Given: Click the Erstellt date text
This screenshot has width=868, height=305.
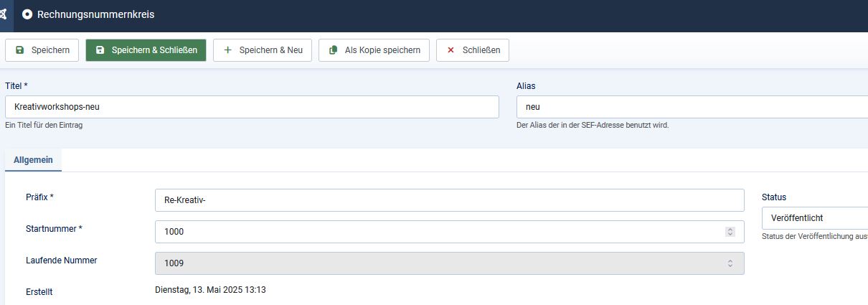Looking at the screenshot, I should 210,290.
